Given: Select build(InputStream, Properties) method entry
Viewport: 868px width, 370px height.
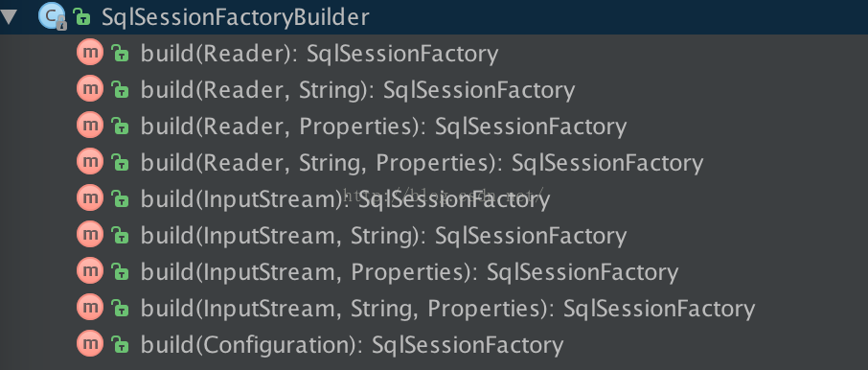Looking at the screenshot, I should tap(409, 272).
